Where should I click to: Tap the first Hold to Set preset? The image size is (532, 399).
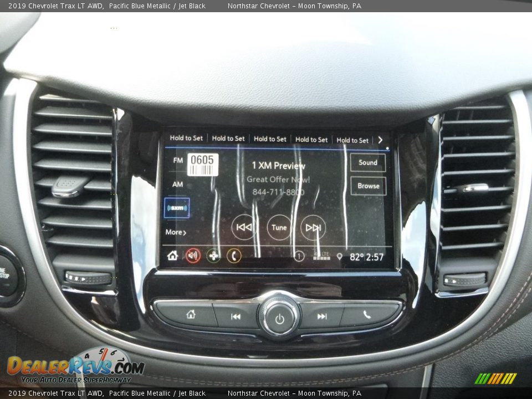[186, 138]
